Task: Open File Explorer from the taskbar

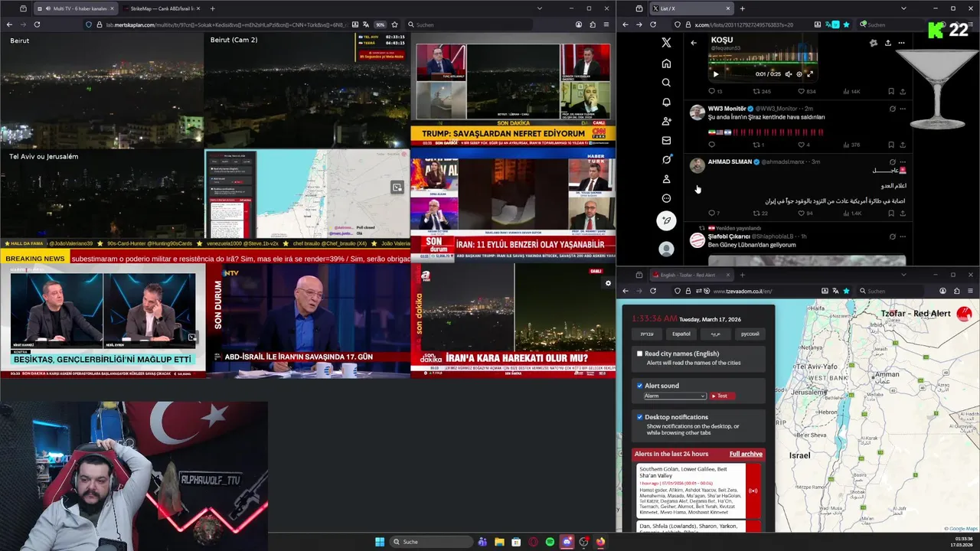Action: point(499,542)
